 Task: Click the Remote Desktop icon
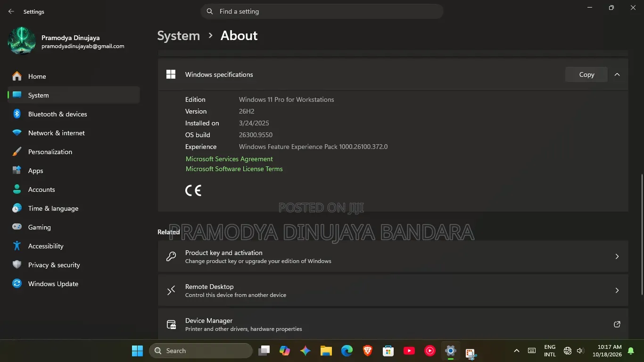(x=171, y=290)
